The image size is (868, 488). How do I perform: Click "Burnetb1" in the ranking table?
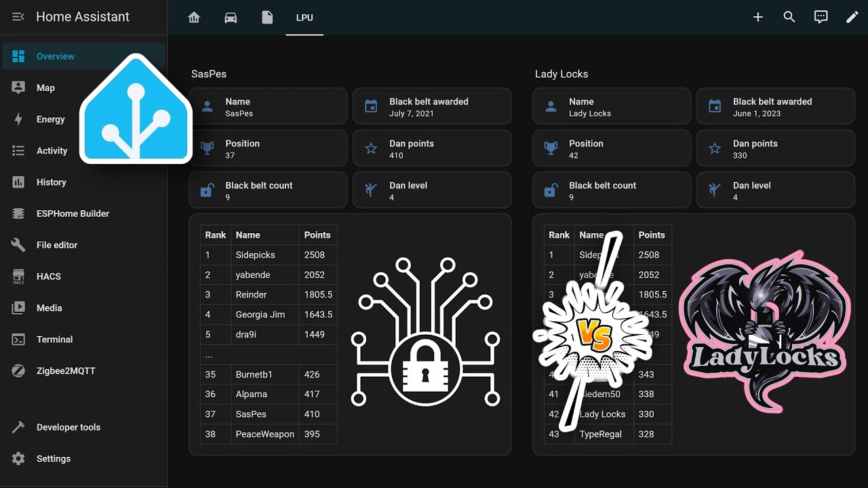[254, 374]
